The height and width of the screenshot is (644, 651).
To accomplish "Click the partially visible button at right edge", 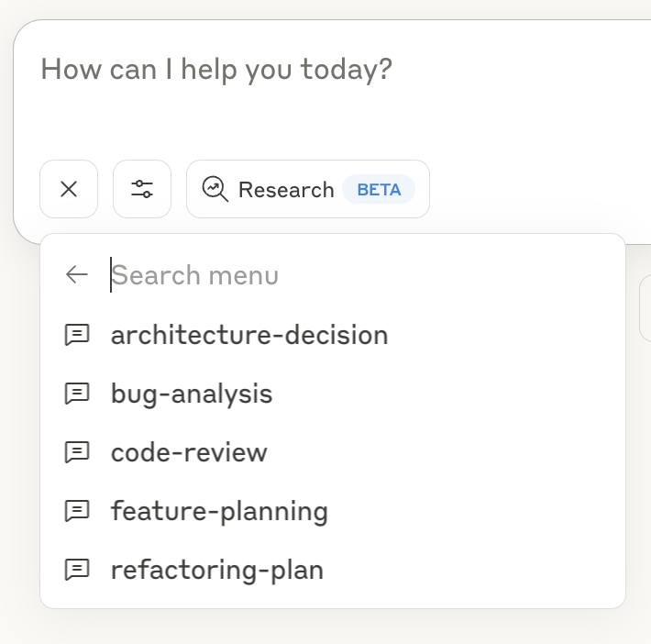I will 645,308.
